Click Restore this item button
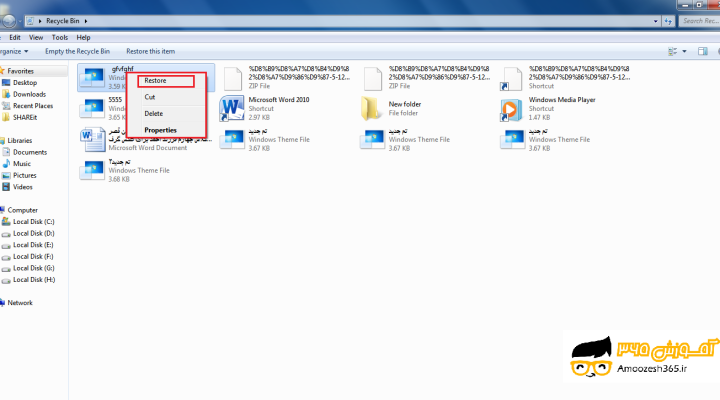This screenshot has width=720, height=400. pyautogui.click(x=150, y=51)
